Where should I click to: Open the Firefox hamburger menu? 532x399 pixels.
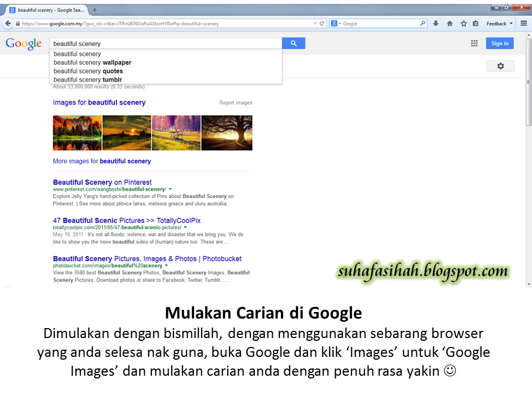524,23
